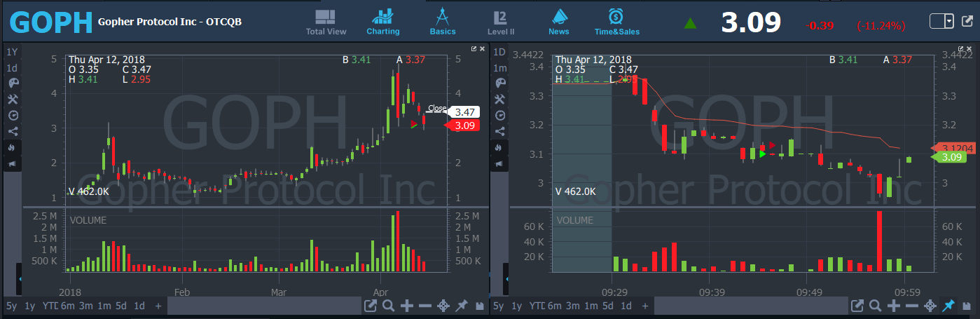The height and width of the screenshot is (319, 980).
Task: Select 1y range on right chart
Action: click(x=517, y=306)
